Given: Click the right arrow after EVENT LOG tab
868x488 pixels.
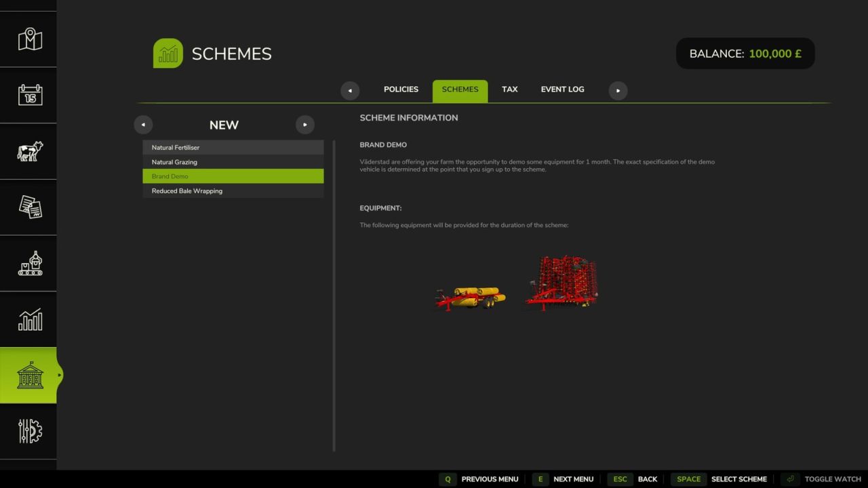Looking at the screenshot, I should pyautogui.click(x=618, y=90).
